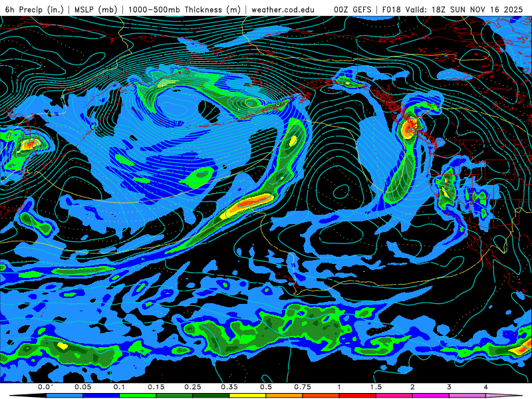Click the 0.5 legend value
Image resolution: width=532 pixels, height=399 pixels.
[x=266, y=387]
